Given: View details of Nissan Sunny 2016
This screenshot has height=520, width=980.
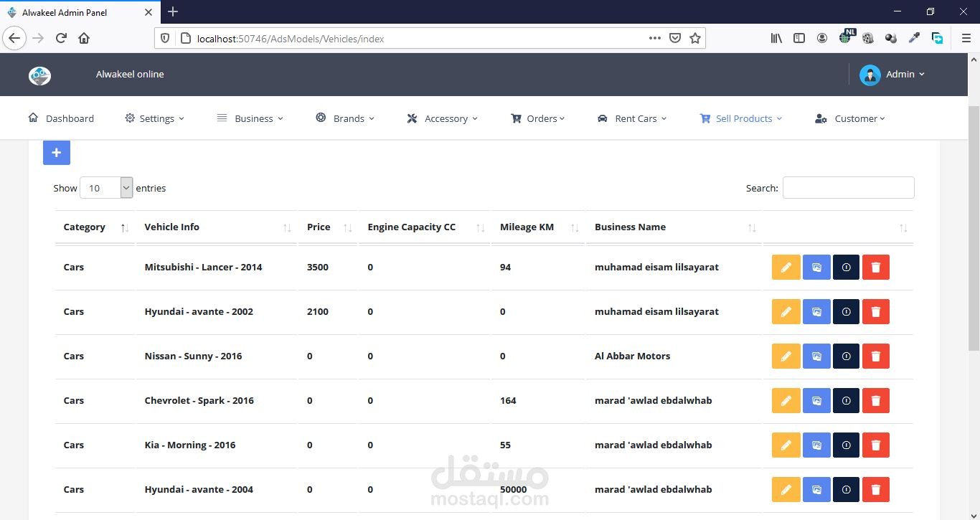Looking at the screenshot, I should (846, 356).
